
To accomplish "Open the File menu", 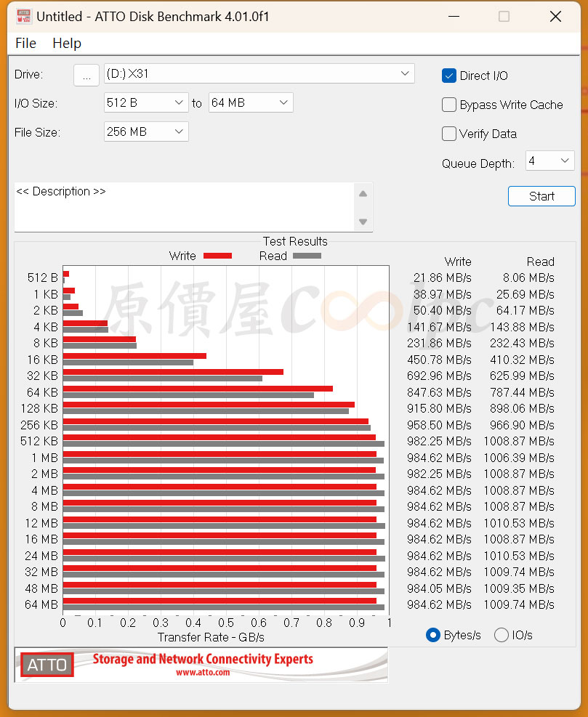I will (25, 44).
